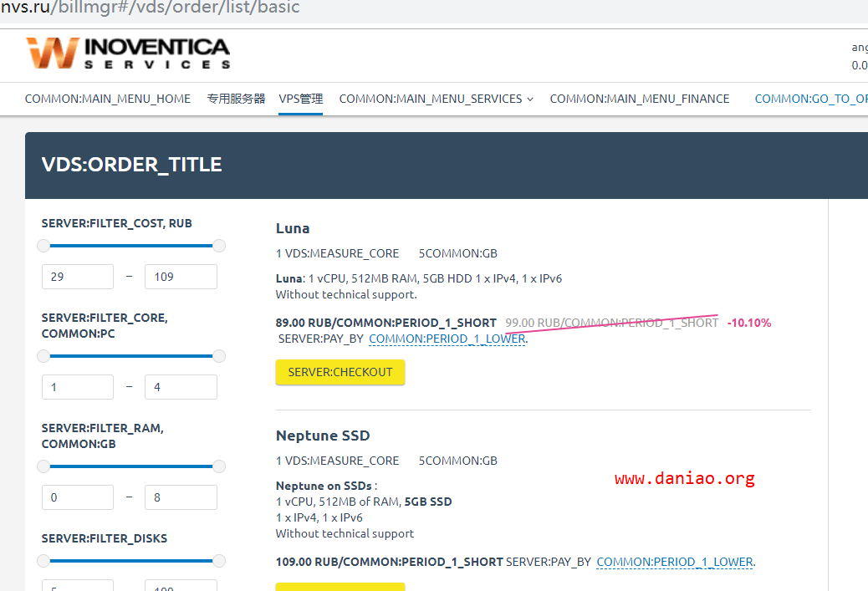The height and width of the screenshot is (591, 868).
Task: Click left handle of core filter slider
Action: [x=43, y=356]
